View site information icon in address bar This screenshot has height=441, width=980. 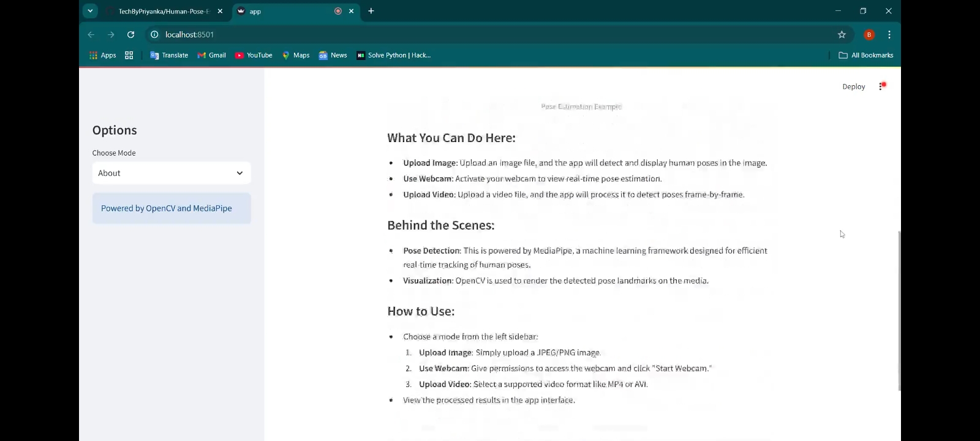click(x=154, y=35)
